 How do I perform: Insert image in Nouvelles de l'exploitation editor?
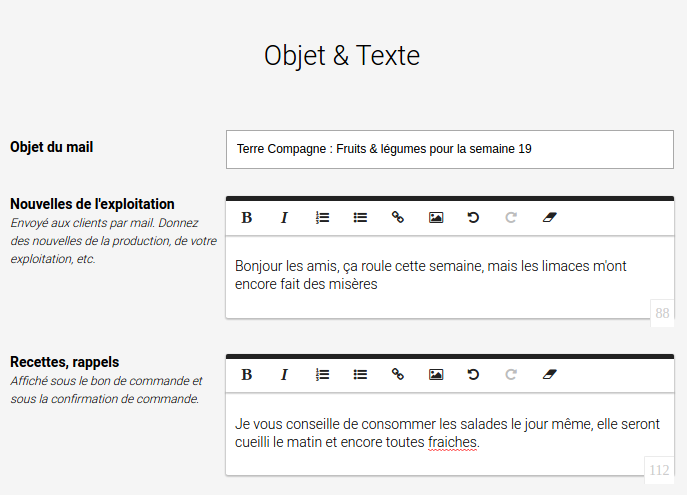point(436,218)
